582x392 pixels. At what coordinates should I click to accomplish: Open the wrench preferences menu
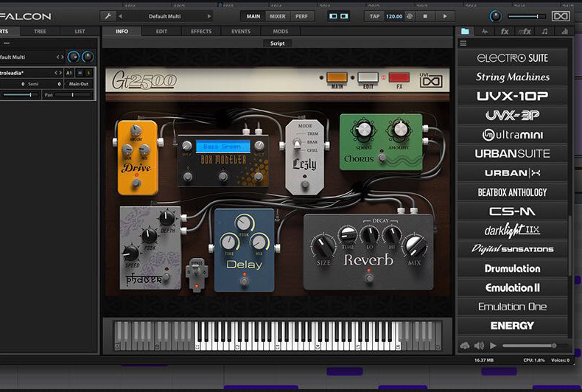pos(108,16)
